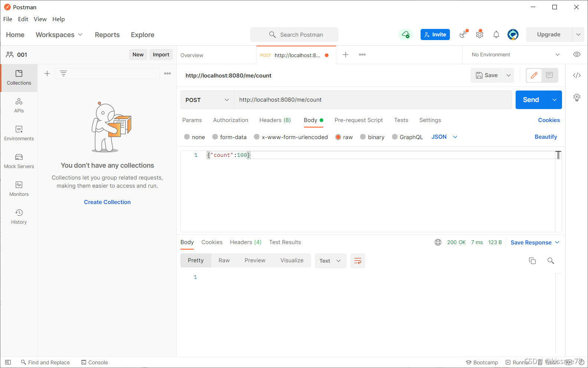The width and height of the screenshot is (588, 368).
Task: Switch to the Params tab
Action: coord(192,120)
